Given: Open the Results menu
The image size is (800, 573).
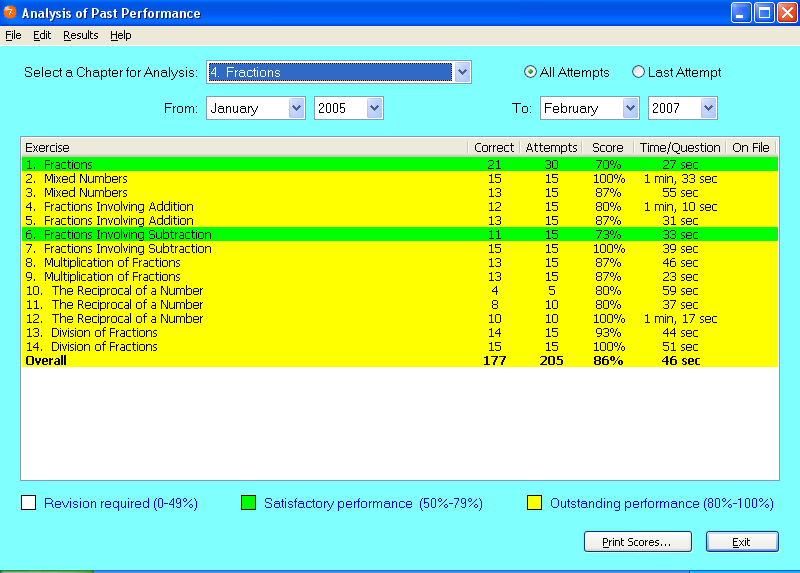Looking at the screenshot, I should click(x=80, y=35).
